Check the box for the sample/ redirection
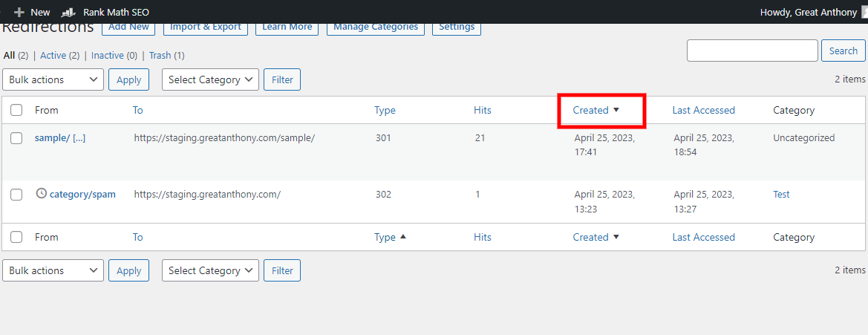868x335 pixels. 16,138
